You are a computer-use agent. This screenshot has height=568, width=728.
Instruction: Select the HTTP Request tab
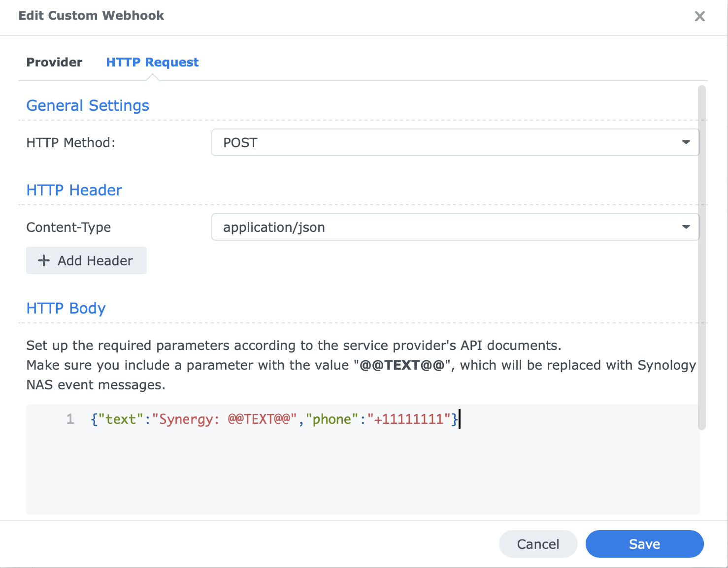tap(152, 62)
